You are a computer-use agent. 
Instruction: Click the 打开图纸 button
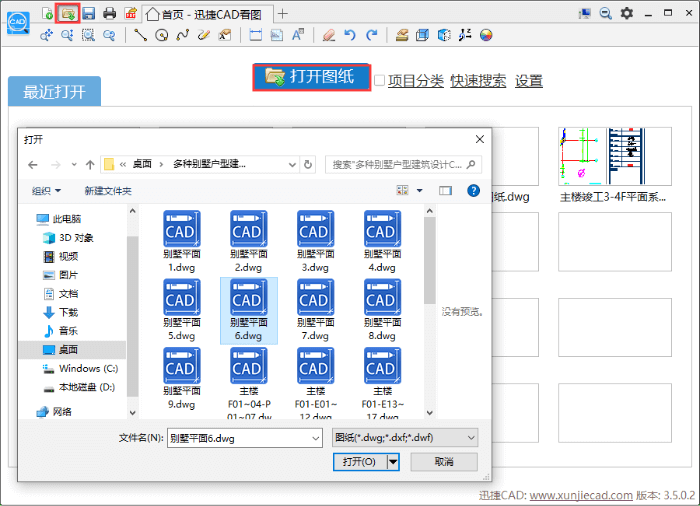click(x=312, y=77)
